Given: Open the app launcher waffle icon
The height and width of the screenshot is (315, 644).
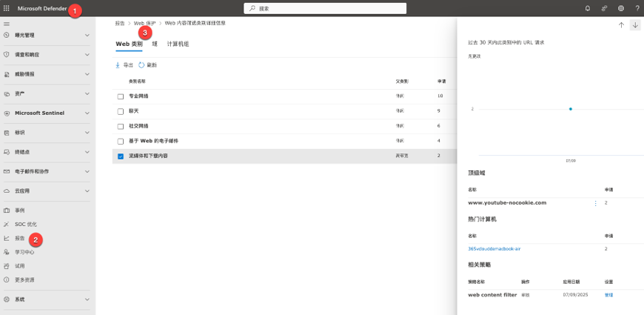Looking at the screenshot, I should [7, 8].
